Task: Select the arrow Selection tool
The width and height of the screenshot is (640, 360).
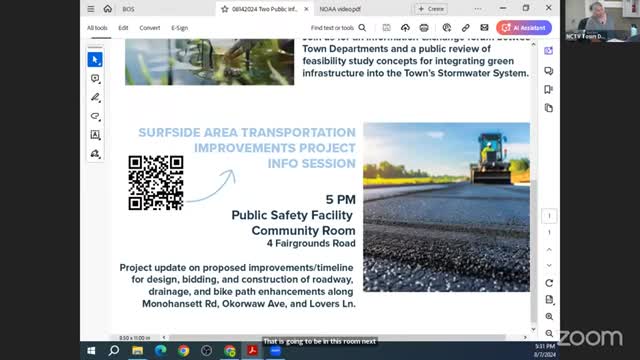Action: (95, 60)
